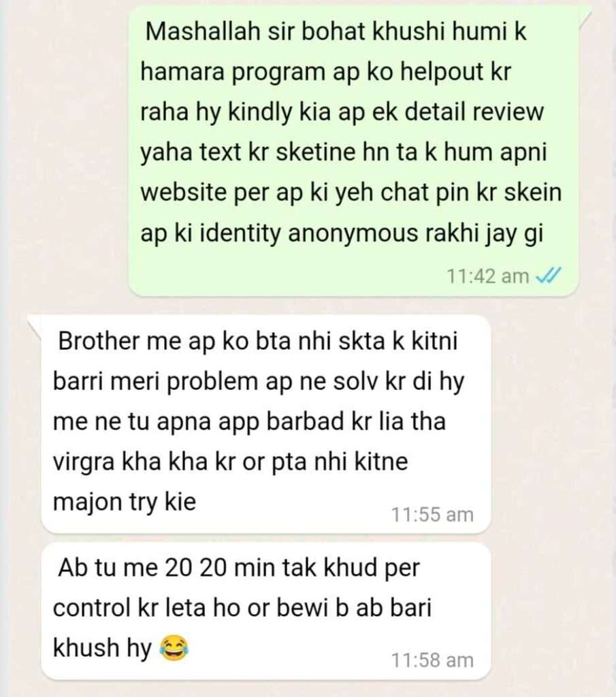
Task: Click the word "anonymous" in green bubble
Action: coord(353,234)
